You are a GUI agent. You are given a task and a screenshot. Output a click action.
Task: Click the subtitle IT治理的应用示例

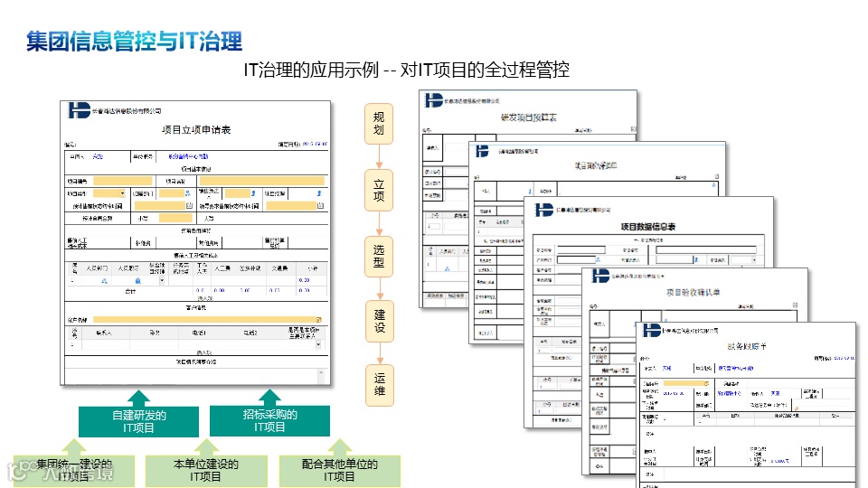[x=311, y=70]
